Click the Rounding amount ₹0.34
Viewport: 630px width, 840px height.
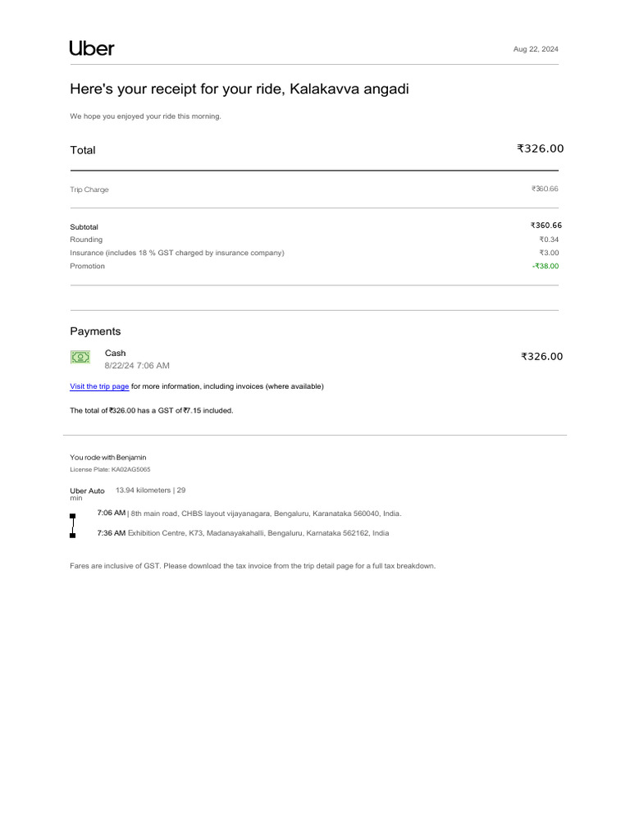[x=549, y=240]
